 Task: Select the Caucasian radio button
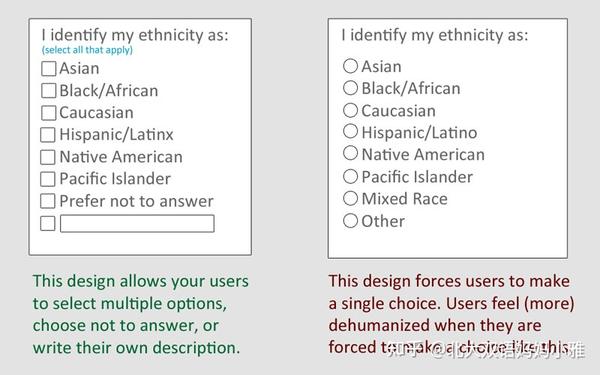tap(350, 110)
